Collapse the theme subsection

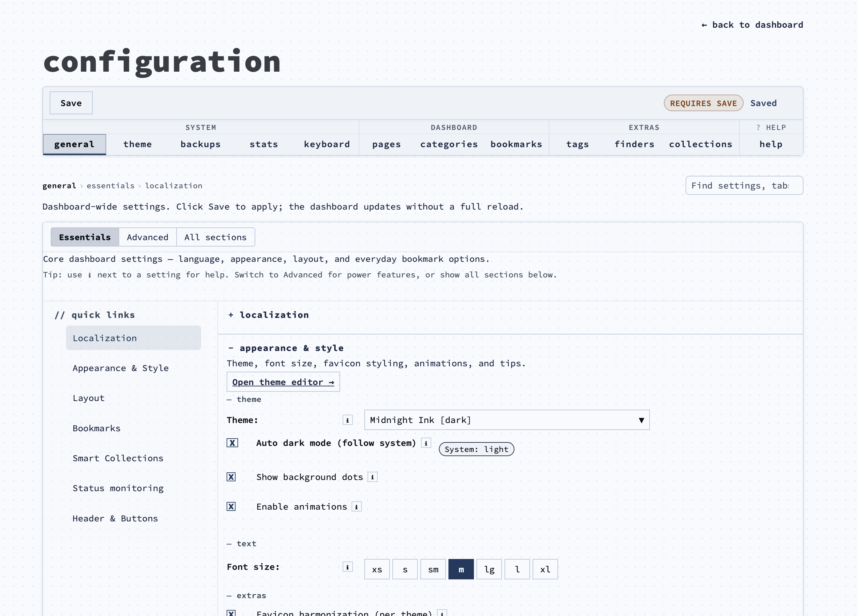[x=244, y=399]
